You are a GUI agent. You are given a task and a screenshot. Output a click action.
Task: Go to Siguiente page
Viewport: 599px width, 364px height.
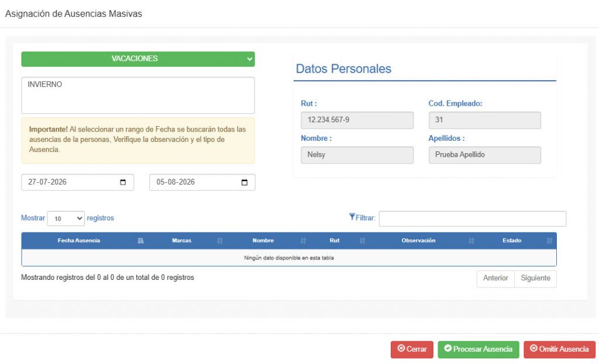(535, 279)
